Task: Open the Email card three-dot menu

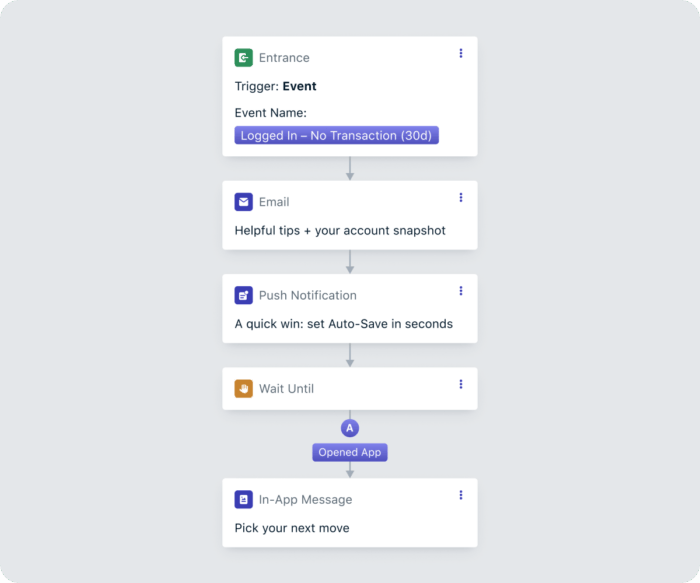Action: 461,198
